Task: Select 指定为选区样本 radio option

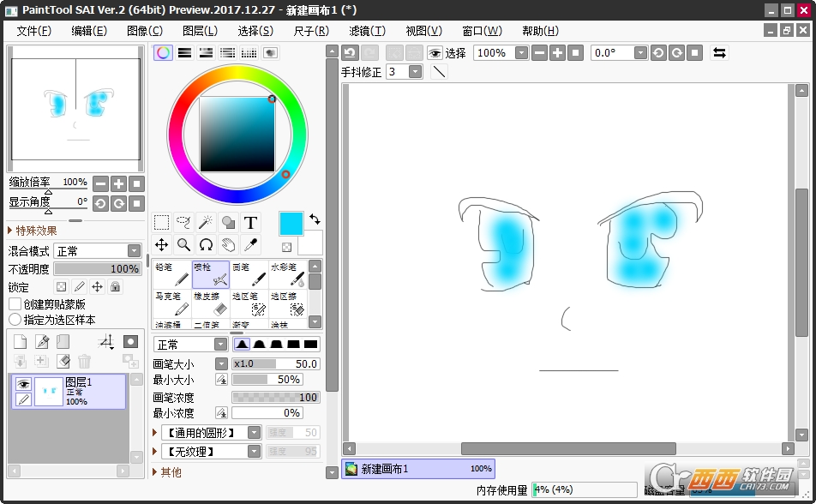Action: tap(15, 320)
